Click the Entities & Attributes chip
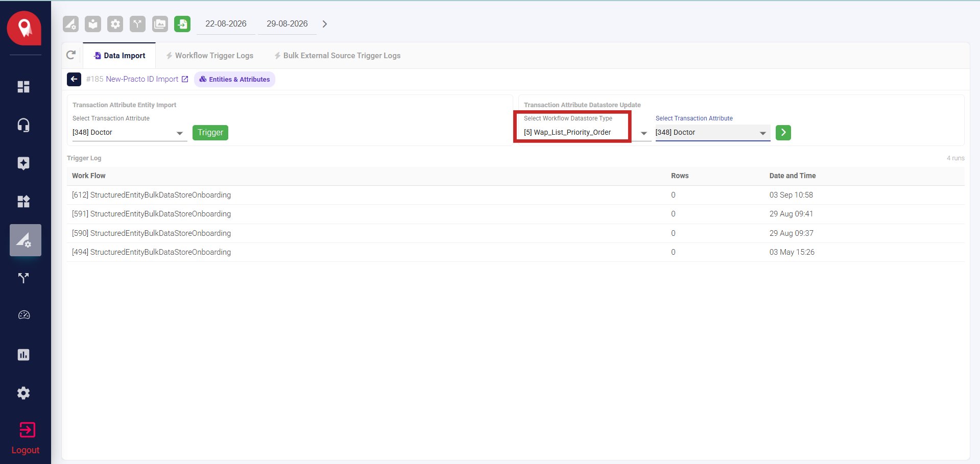Viewport: 980px width, 464px height. tap(234, 79)
